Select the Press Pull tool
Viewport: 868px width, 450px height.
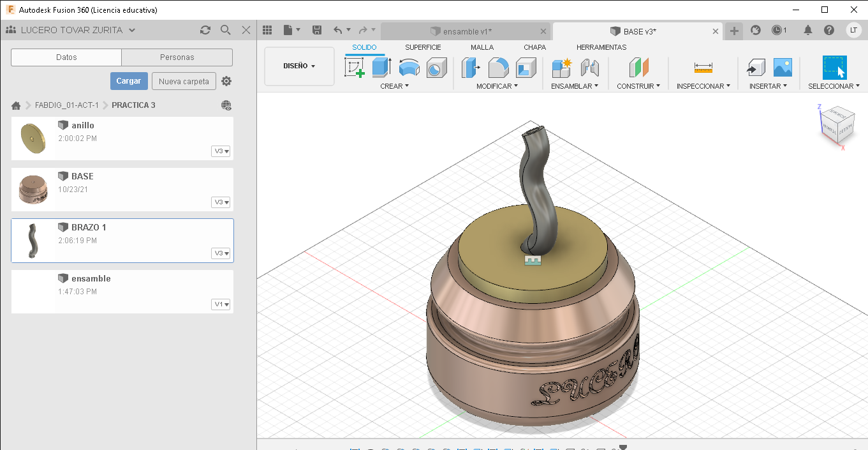click(471, 67)
